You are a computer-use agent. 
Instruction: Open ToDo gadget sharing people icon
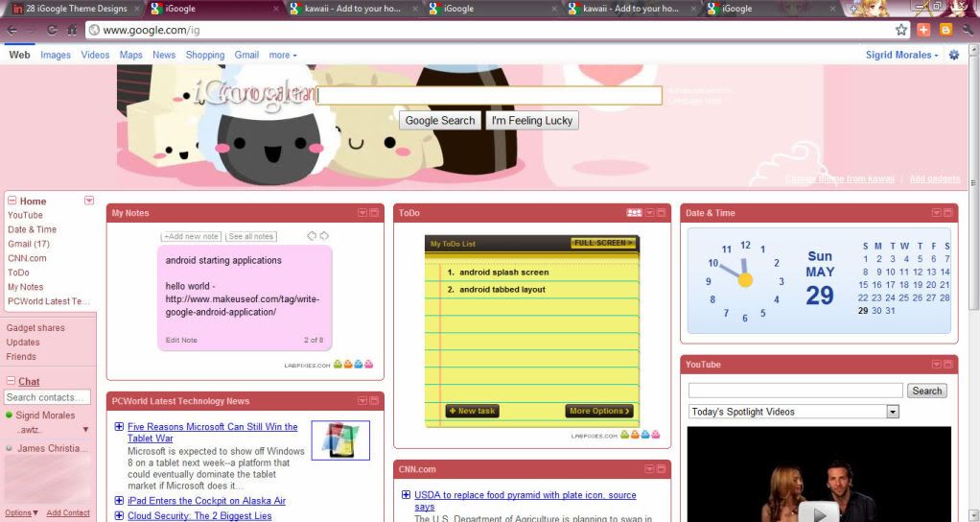[635, 213]
